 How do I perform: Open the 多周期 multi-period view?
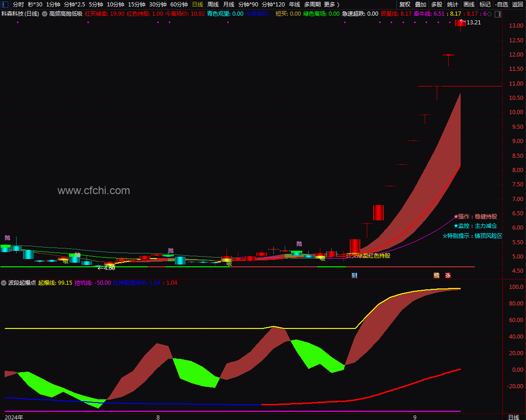pyautogui.click(x=312, y=4)
